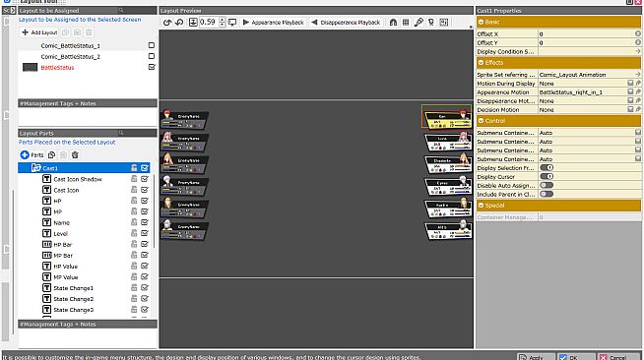
Task: Click the zoom value stepper up arrow
Action: point(223,20)
